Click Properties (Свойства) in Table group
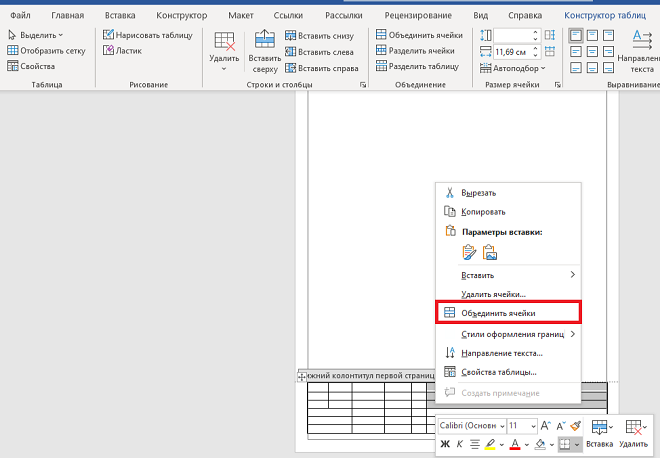The height and width of the screenshot is (458, 660). 31,66
